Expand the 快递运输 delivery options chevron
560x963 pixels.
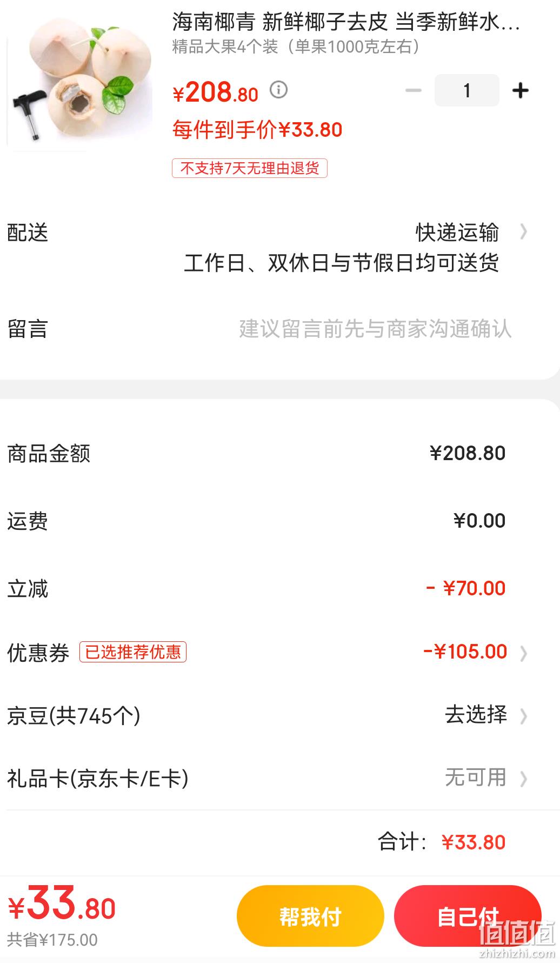[523, 233]
